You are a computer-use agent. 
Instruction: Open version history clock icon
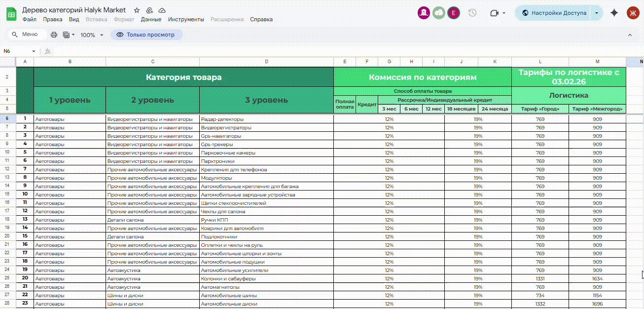tap(472, 13)
